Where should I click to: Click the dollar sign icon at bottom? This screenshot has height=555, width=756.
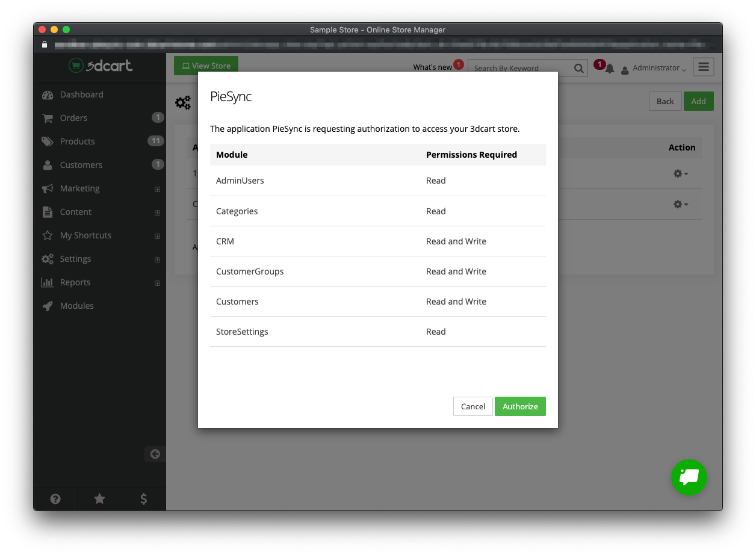[143, 498]
